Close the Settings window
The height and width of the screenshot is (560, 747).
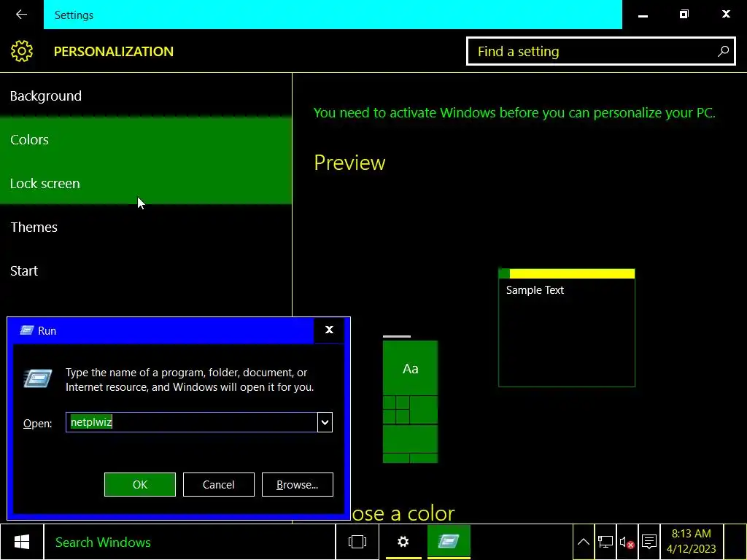726,15
